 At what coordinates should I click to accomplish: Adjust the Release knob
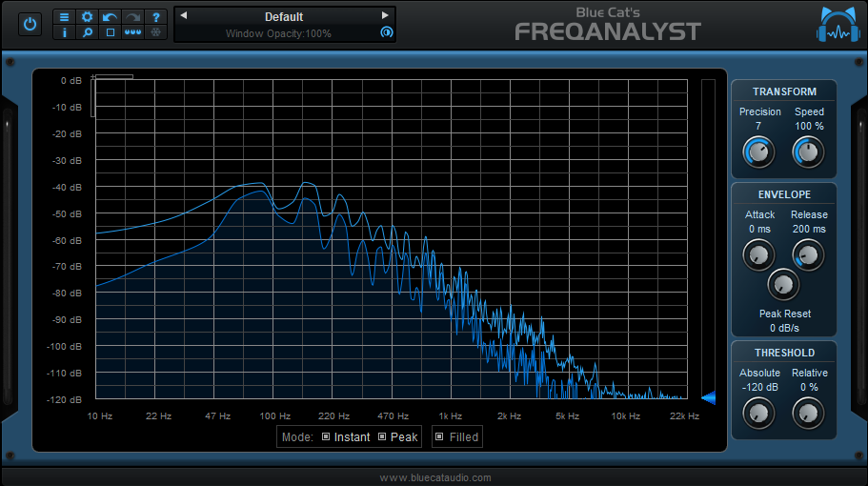pos(808,255)
